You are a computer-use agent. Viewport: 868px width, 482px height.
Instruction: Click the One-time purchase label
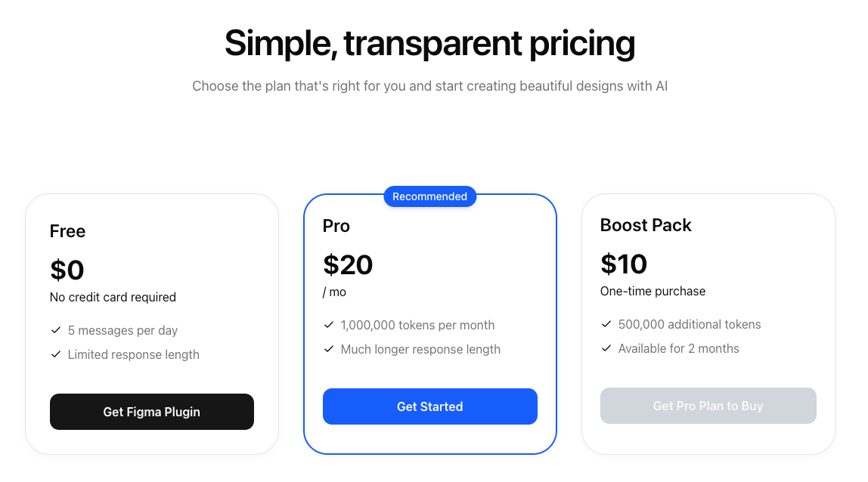click(x=653, y=291)
